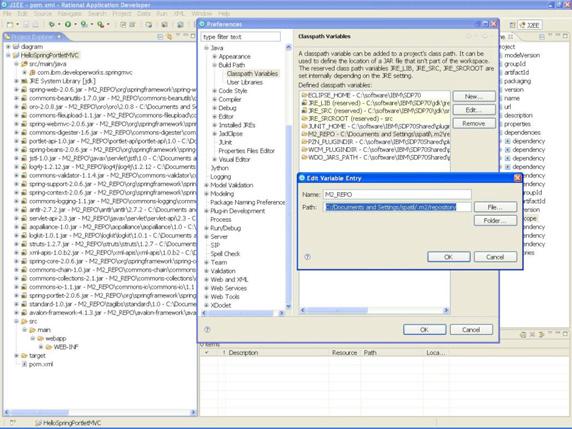The height and width of the screenshot is (429, 572).
Task: Collapse the Build Path node in Preferences tree
Action: [x=214, y=65]
